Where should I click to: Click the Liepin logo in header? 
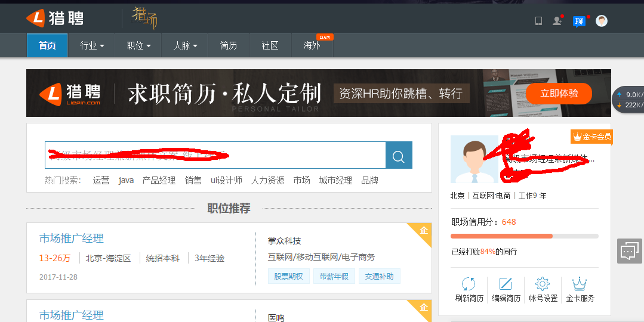pyautogui.click(x=55, y=18)
